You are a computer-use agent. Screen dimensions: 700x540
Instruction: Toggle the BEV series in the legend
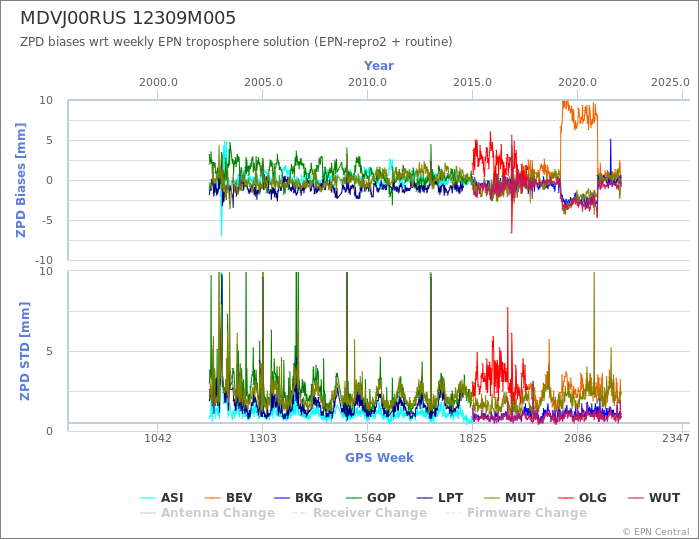pos(228,498)
